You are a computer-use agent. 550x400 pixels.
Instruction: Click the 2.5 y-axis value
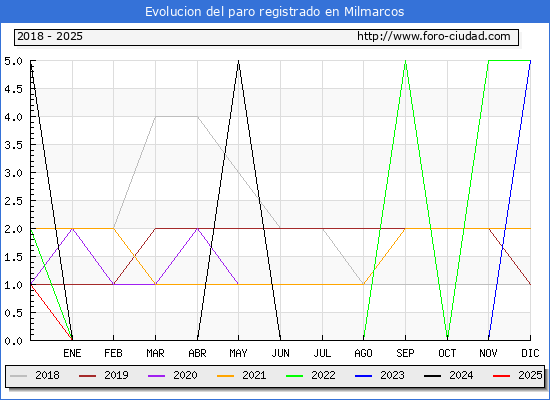[x=13, y=201]
